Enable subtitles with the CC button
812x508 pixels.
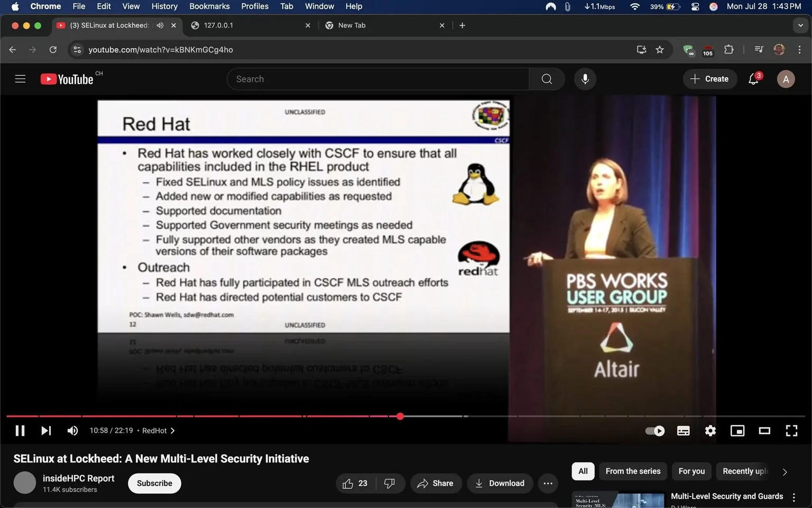[x=683, y=430]
